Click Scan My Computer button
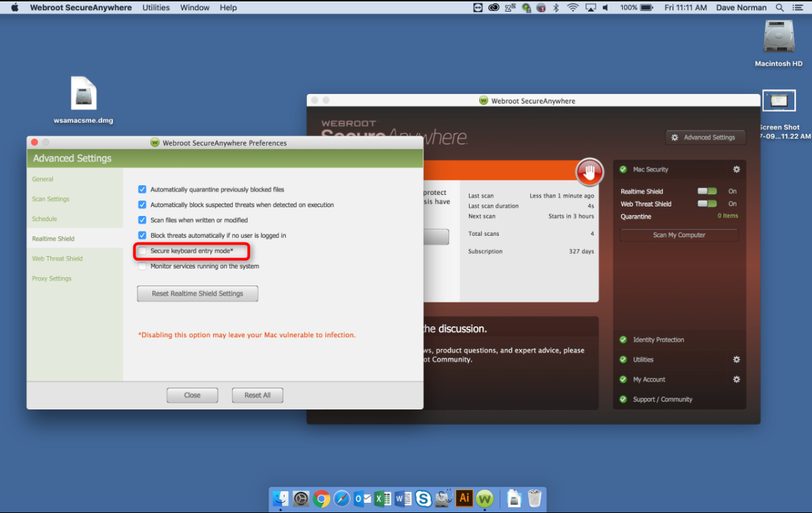Viewport: 812px width, 513px height. 679,235
